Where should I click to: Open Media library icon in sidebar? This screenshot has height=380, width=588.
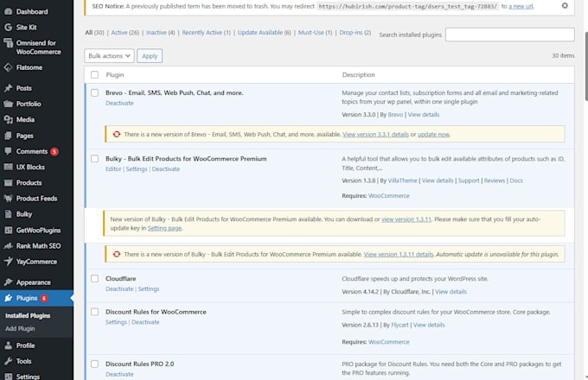[8, 119]
